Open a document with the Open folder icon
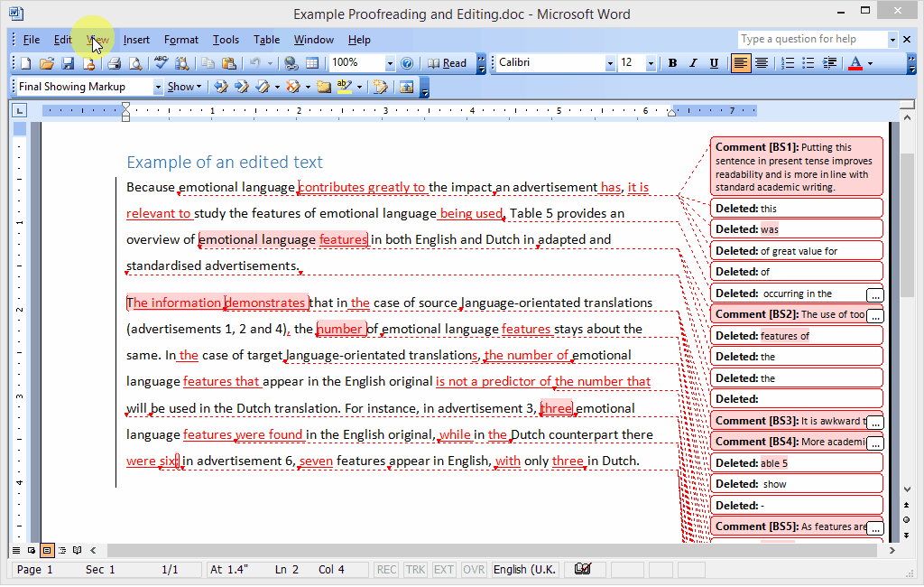924x587 pixels. (x=46, y=63)
